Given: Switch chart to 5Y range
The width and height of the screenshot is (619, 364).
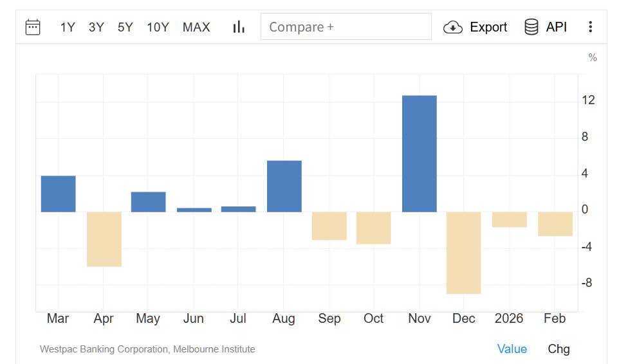Looking at the screenshot, I should pyautogui.click(x=125, y=27).
